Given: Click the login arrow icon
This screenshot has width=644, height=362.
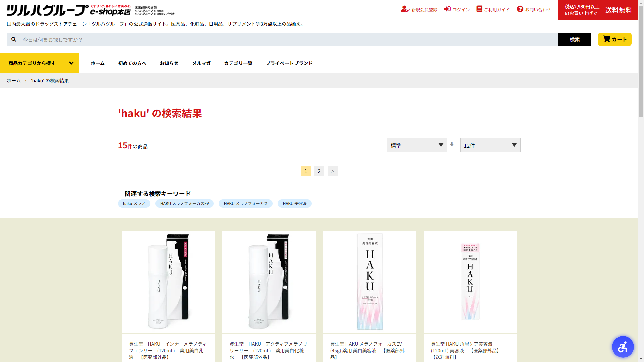Looking at the screenshot, I should (447, 9).
